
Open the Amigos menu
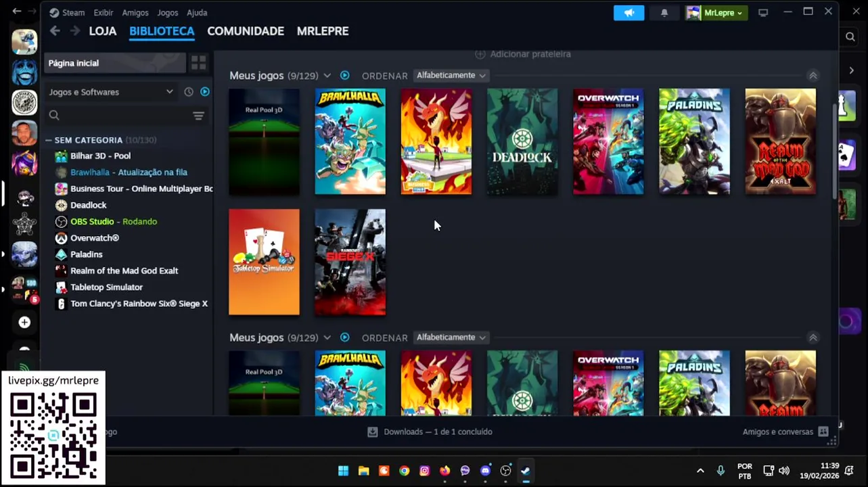(x=135, y=13)
